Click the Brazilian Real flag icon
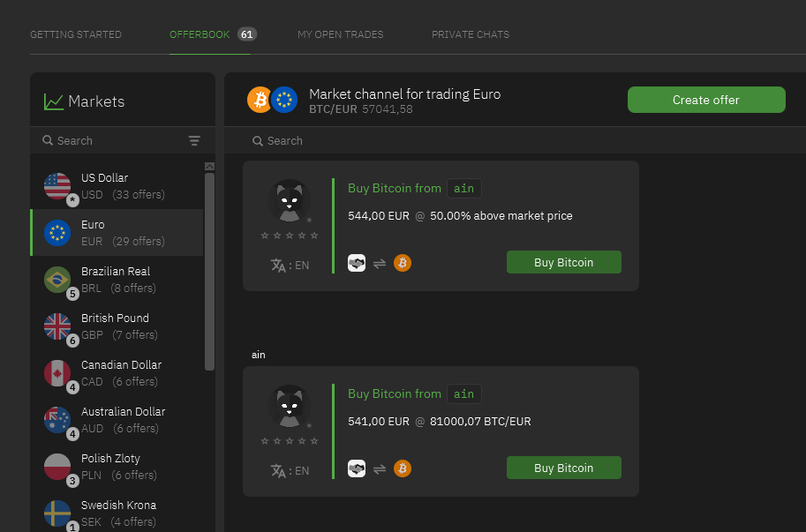This screenshot has width=806, height=532. (x=57, y=280)
